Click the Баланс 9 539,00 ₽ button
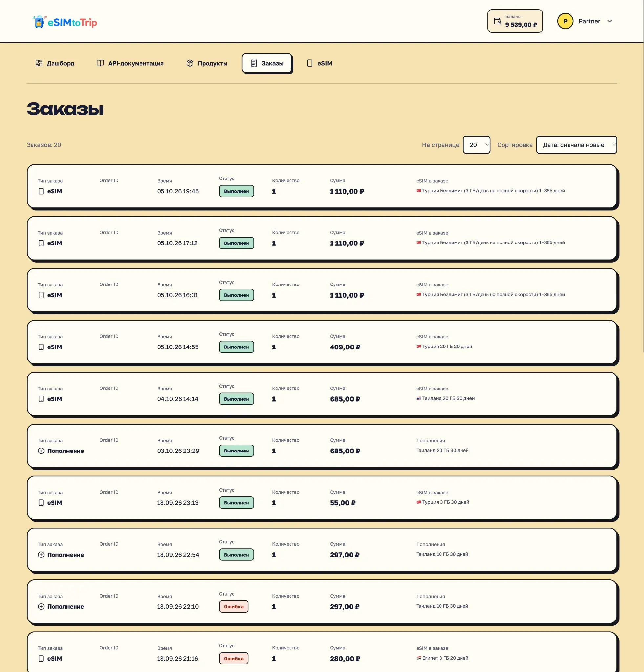 (x=515, y=21)
